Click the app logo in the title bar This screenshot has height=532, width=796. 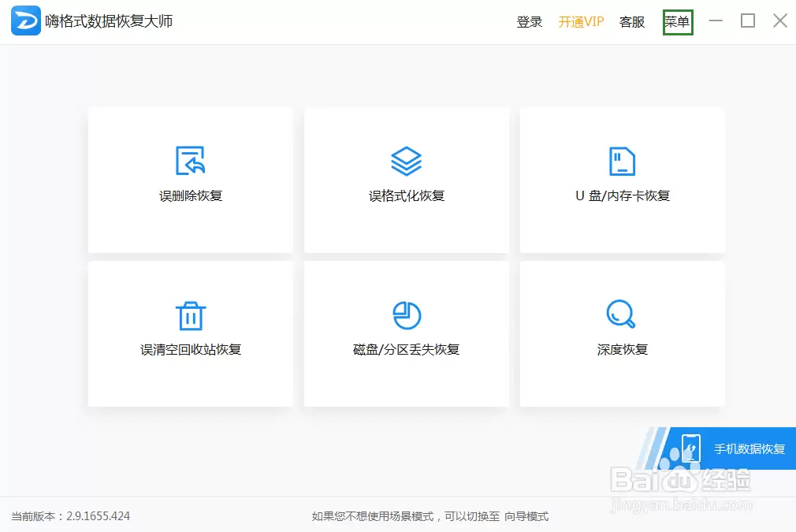26,20
